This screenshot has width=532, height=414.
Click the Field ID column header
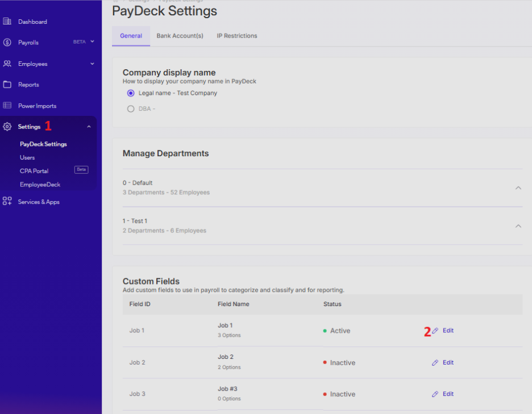140,304
